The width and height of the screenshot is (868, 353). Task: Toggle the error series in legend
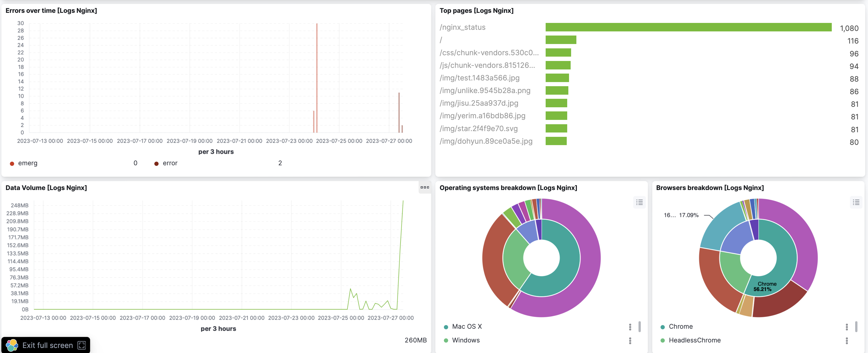(170, 163)
